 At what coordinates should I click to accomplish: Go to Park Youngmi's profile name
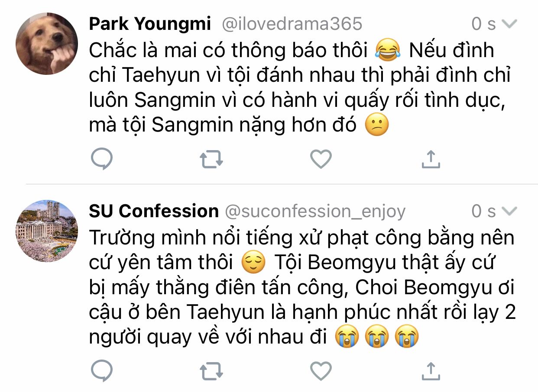150,24
